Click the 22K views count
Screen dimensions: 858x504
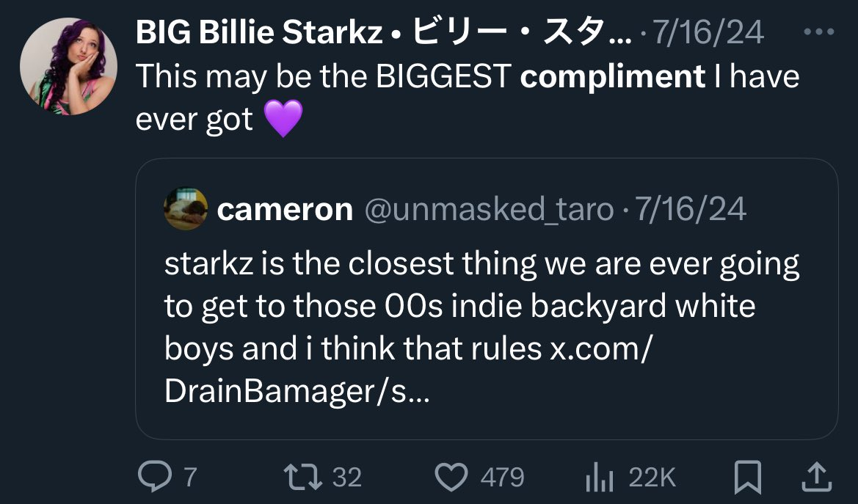coord(652,478)
